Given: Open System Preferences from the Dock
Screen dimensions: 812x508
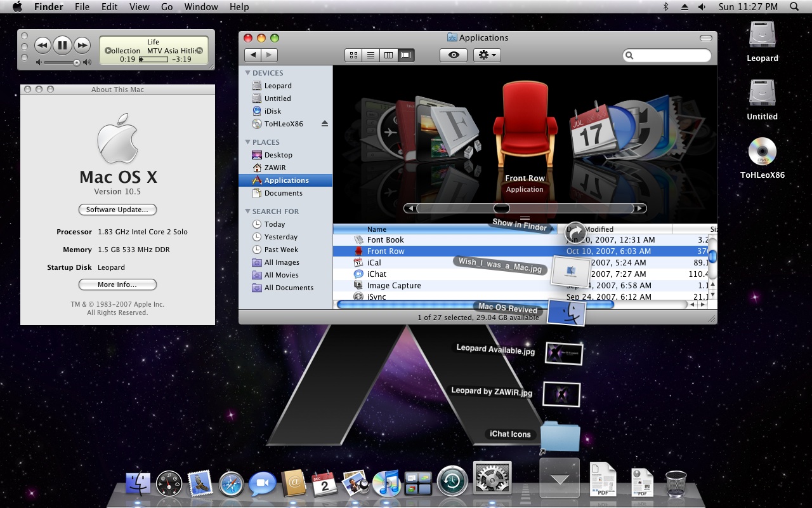Looking at the screenshot, I should click(492, 478).
